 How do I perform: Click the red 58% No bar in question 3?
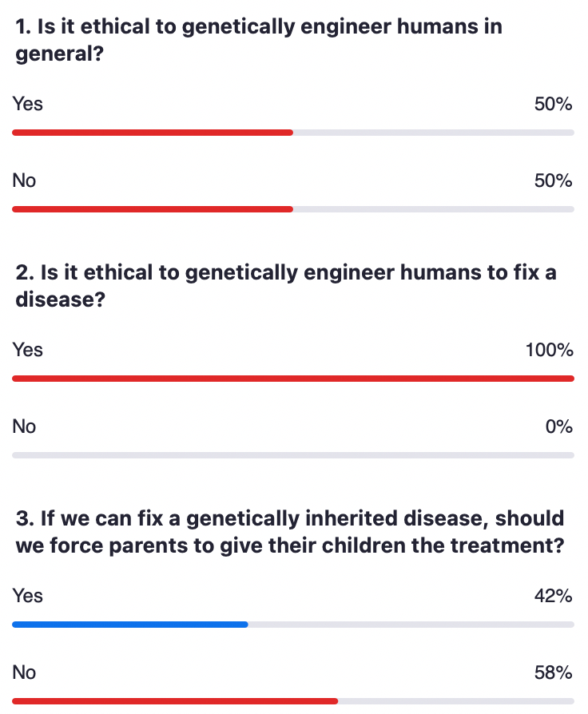174,701
